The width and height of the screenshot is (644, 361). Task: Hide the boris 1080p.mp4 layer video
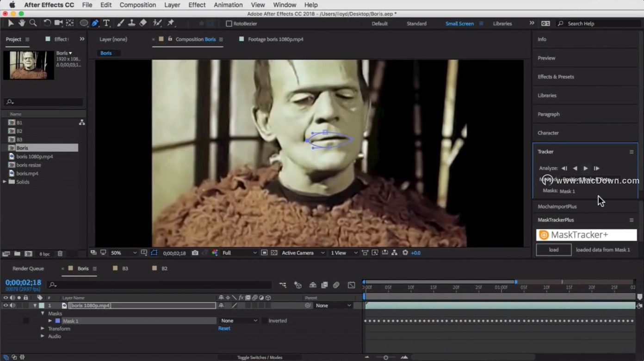[x=6, y=306]
